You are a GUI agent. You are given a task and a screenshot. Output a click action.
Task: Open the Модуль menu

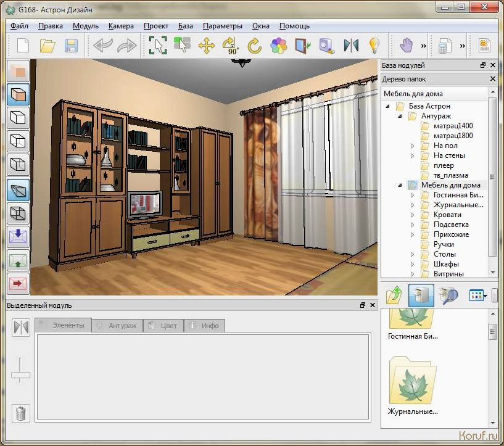[86, 26]
